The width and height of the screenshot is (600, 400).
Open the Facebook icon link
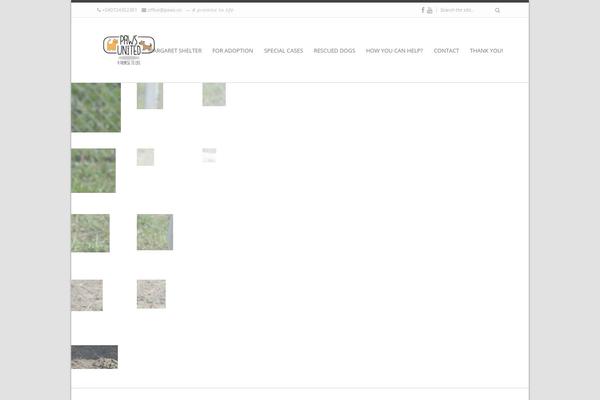coord(422,10)
